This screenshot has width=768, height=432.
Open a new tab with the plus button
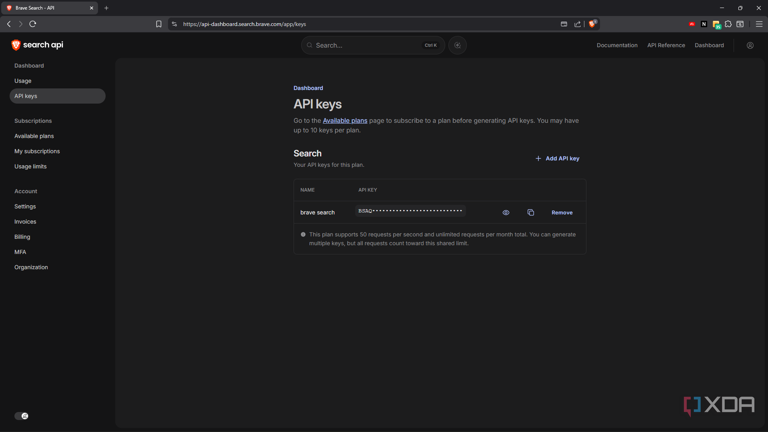[106, 8]
